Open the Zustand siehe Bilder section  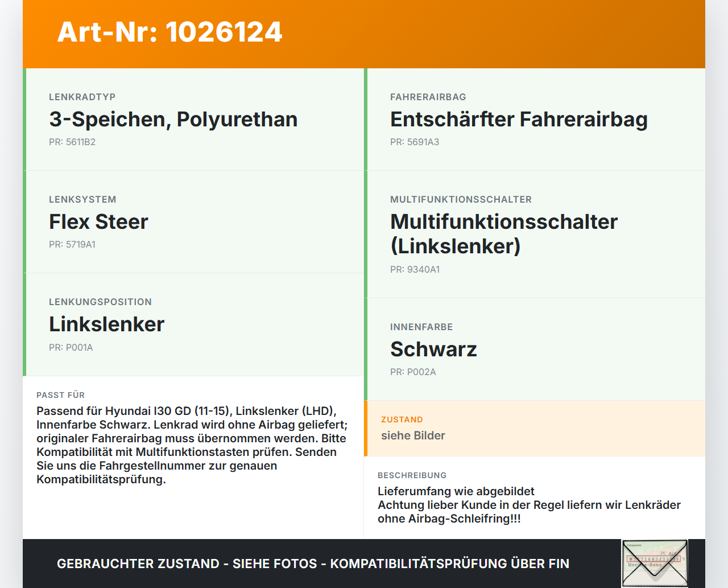pos(535,428)
